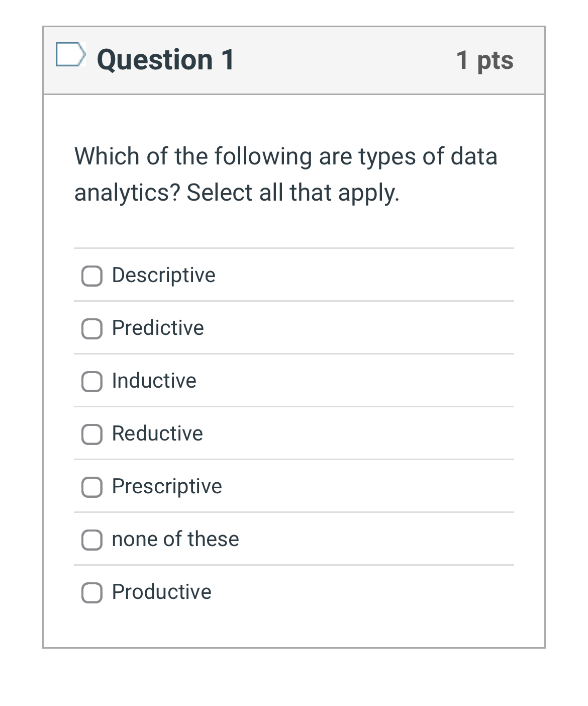Check the Productive checkbox
588x706 pixels.
pyautogui.click(x=91, y=593)
